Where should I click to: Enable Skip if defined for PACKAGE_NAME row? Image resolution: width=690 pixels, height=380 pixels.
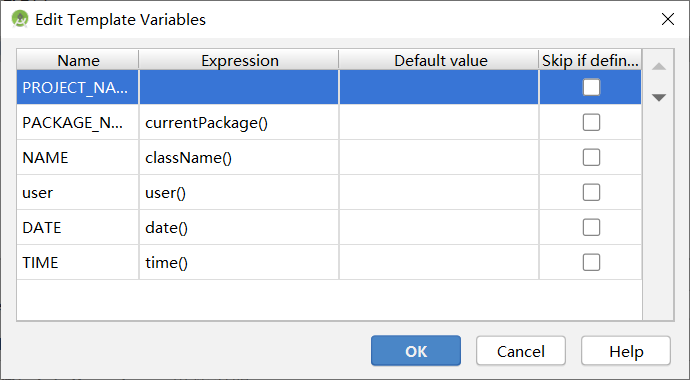(x=591, y=122)
